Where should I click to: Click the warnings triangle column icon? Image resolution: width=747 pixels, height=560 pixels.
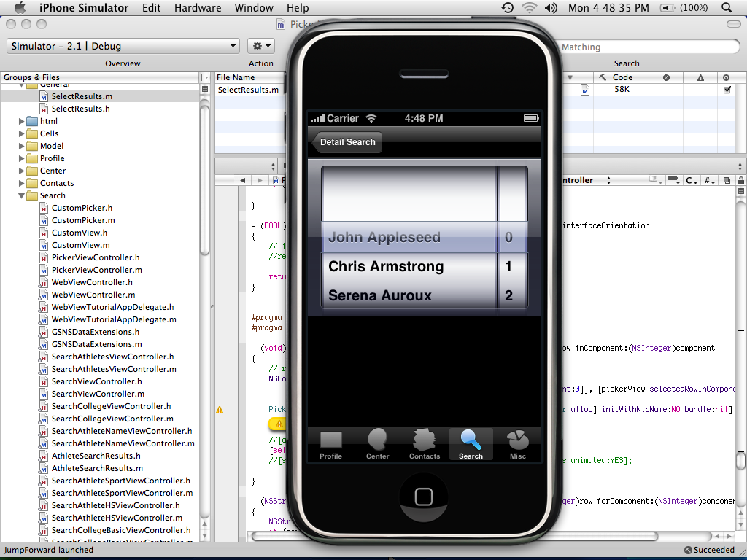coord(700,77)
